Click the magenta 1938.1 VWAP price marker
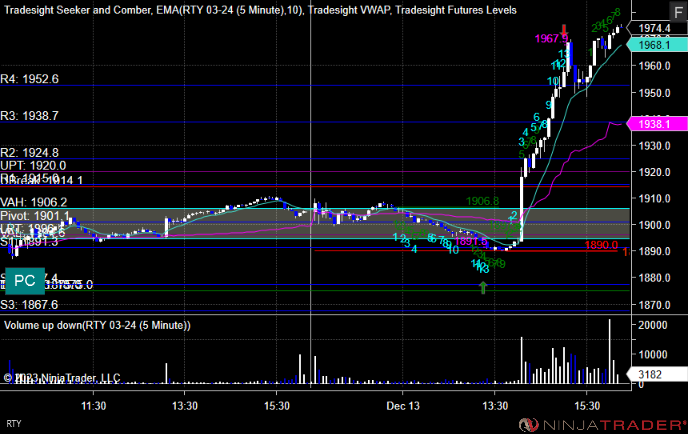Viewport: 688px width, 434px height. pyautogui.click(x=657, y=124)
